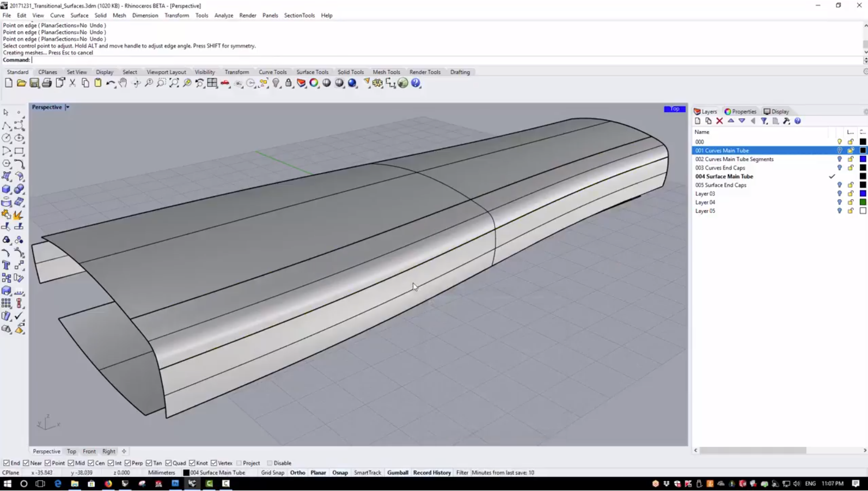Viewport: 868px width, 491px height.
Task: Enable the Project osnap checkbox
Action: 239,463
